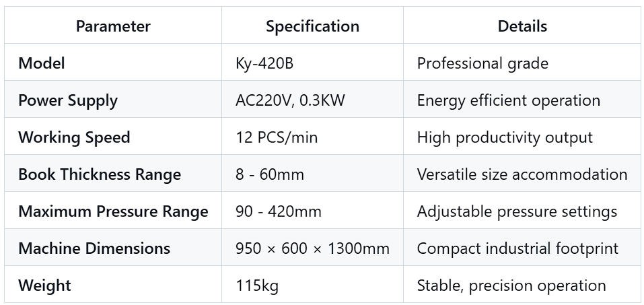Screen dimensions: 644x305
Task: Click the Adjustable pressure settings text
Action: coord(517,211)
